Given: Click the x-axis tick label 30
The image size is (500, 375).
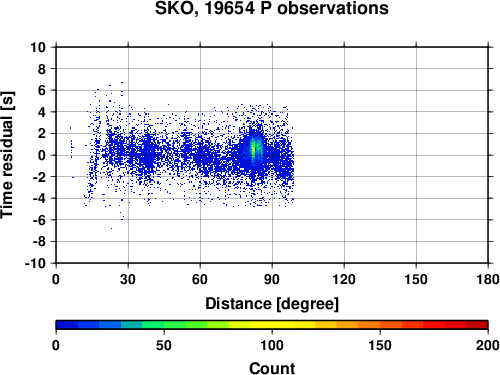Looking at the screenshot, I should click(x=128, y=279).
